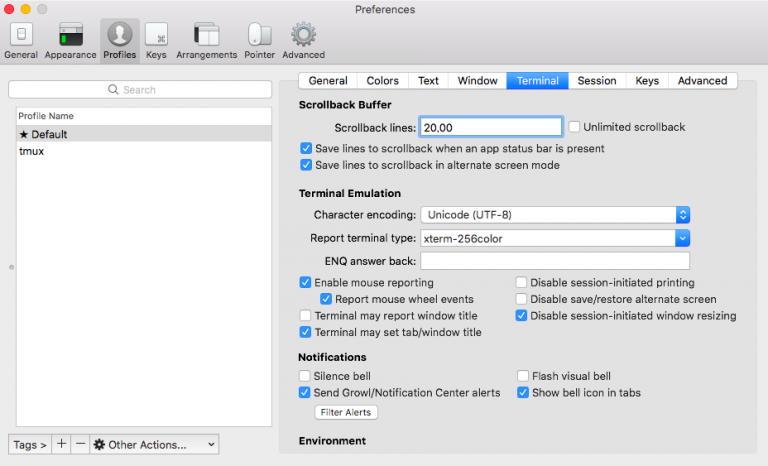Select the Keys toolbar icon
The image size is (768, 466).
pyautogui.click(x=156, y=40)
